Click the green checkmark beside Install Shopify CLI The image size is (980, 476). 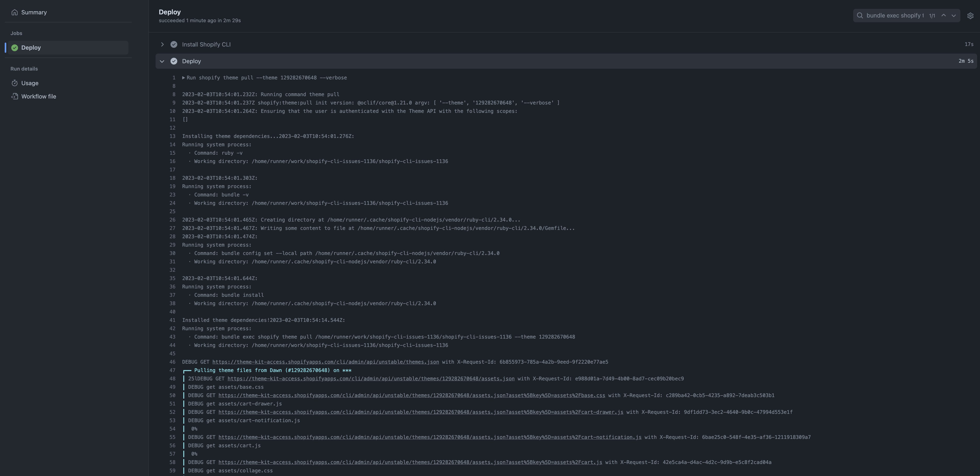click(174, 44)
